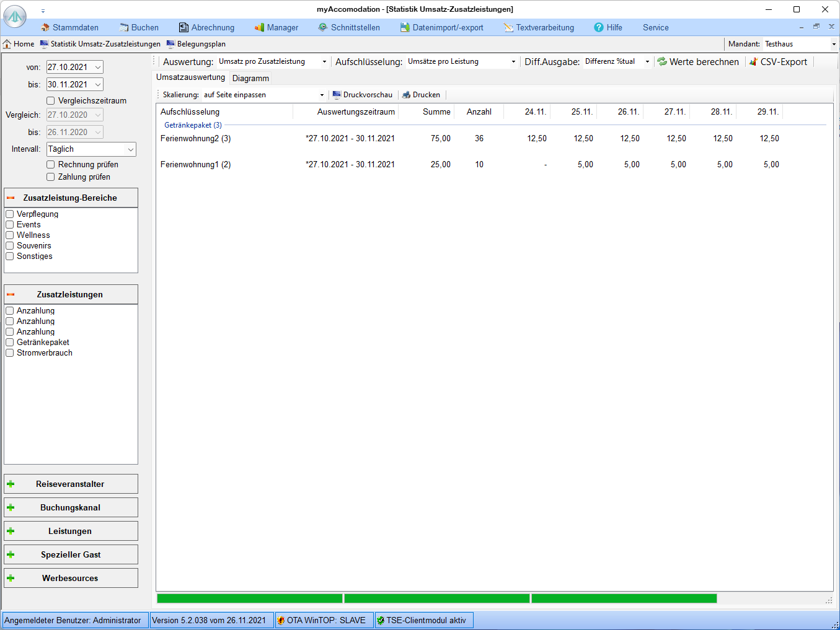
Task: Expand the Reiseveranstalter filter section
Action: [71, 484]
